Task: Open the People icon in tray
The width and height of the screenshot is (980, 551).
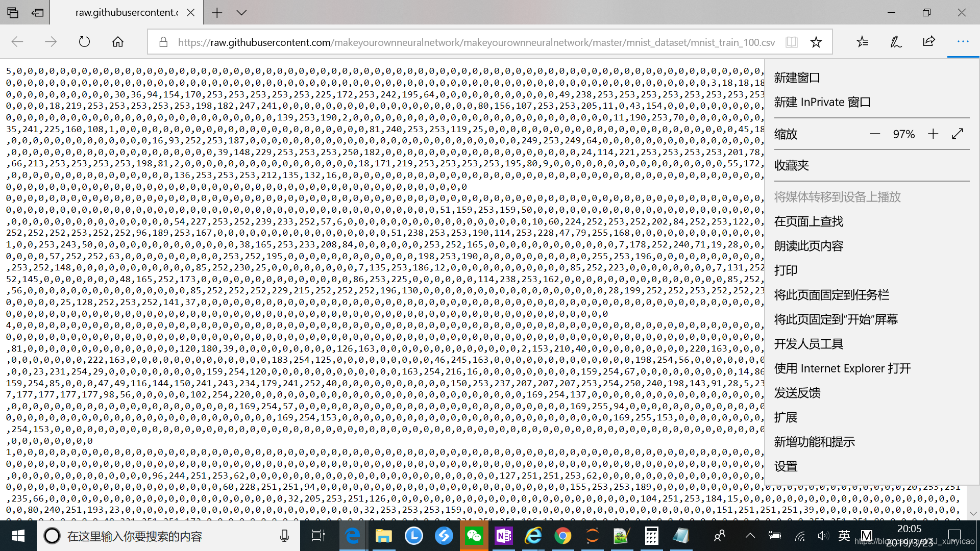Action: 720,536
